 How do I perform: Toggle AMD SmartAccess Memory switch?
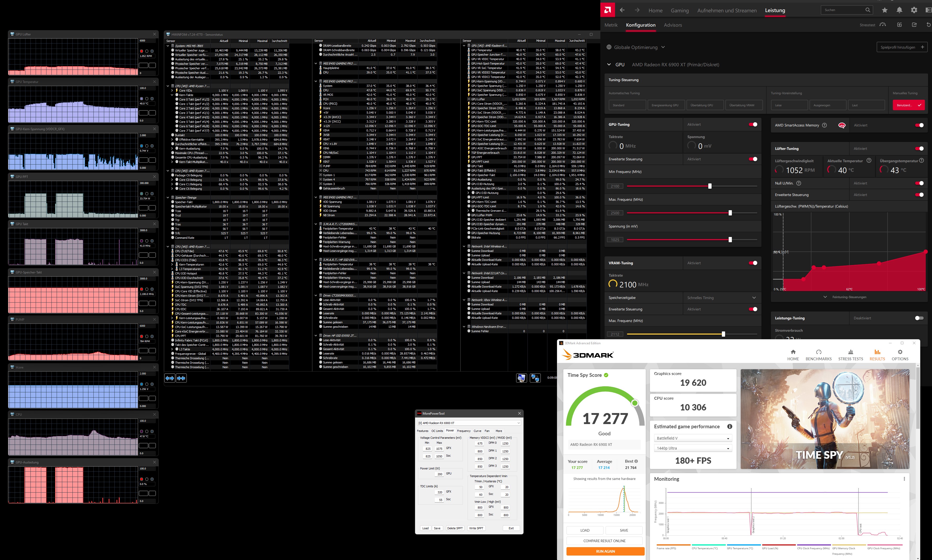(919, 125)
